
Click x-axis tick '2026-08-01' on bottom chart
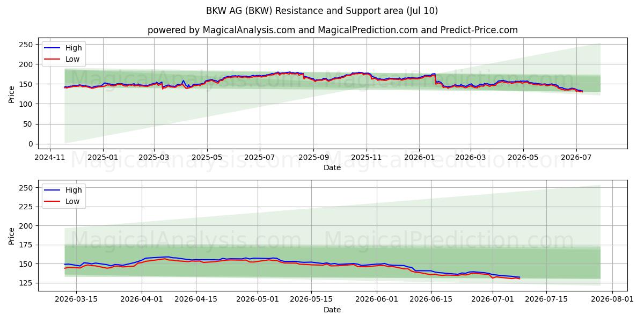(x=612, y=299)
